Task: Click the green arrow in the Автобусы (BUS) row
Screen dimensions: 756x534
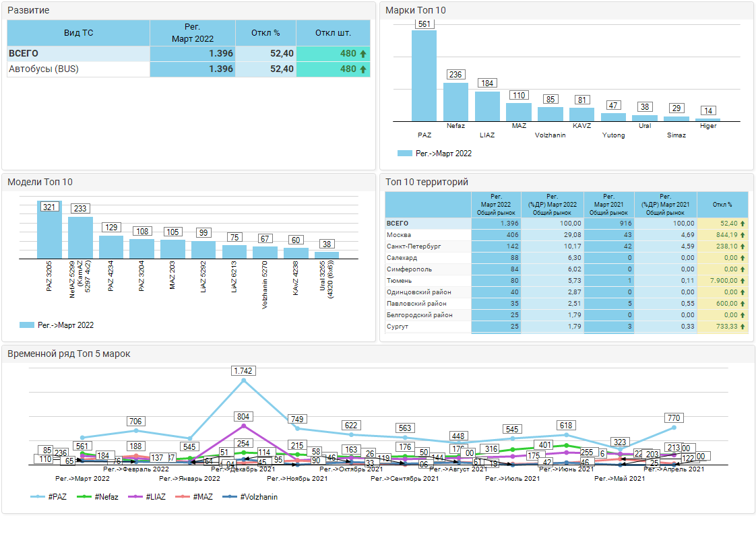Action: pyautogui.click(x=363, y=69)
